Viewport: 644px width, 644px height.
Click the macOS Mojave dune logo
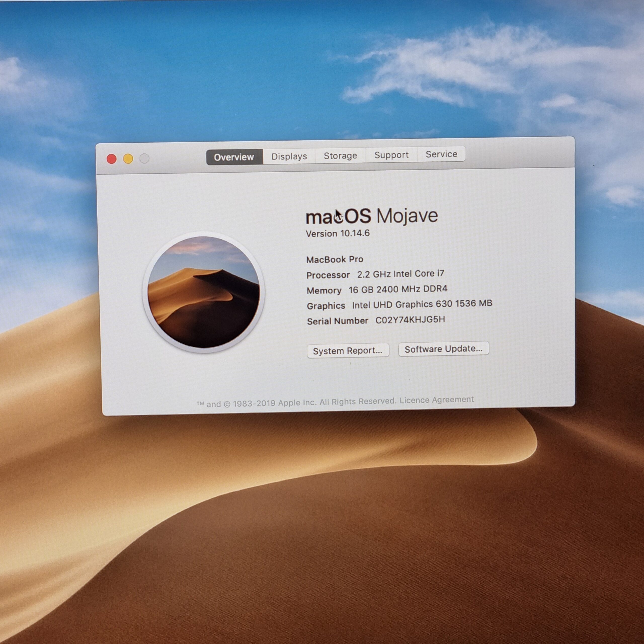tap(204, 292)
